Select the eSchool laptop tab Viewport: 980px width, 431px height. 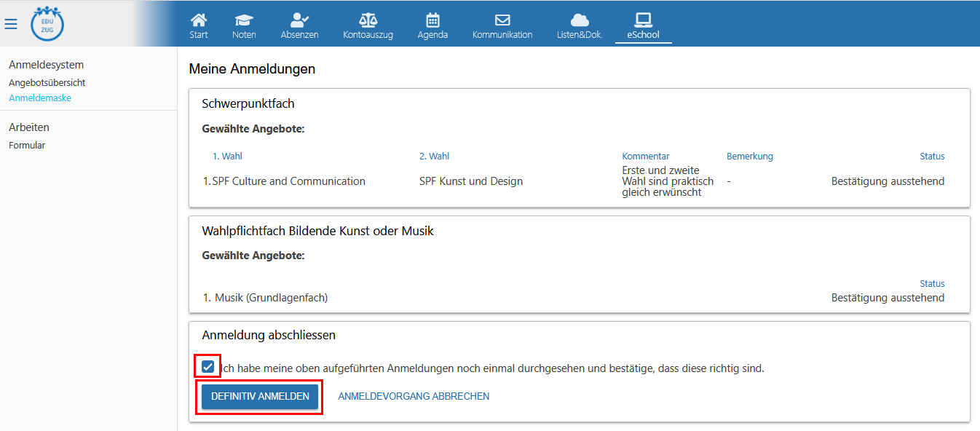[x=643, y=20]
